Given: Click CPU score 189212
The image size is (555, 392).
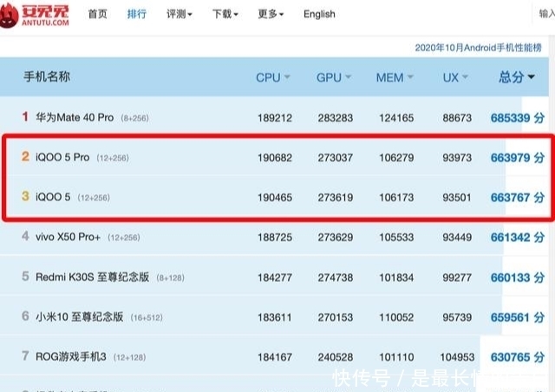Looking at the screenshot, I should tap(275, 118).
